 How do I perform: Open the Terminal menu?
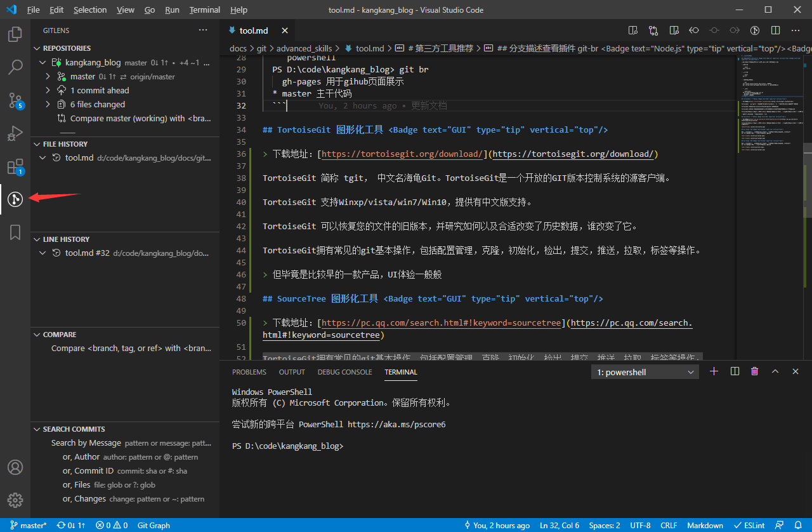pyautogui.click(x=205, y=10)
